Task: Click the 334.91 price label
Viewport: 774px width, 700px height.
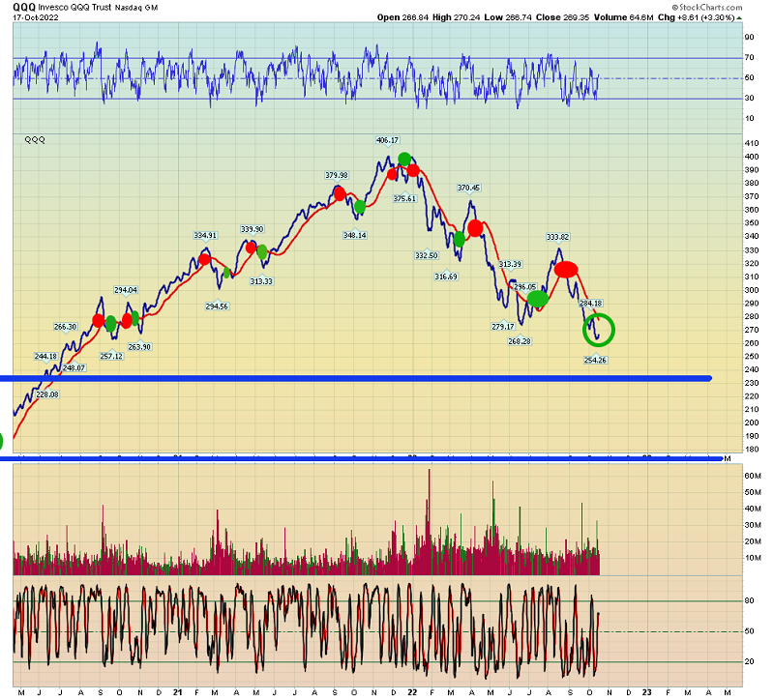Action: [205, 235]
